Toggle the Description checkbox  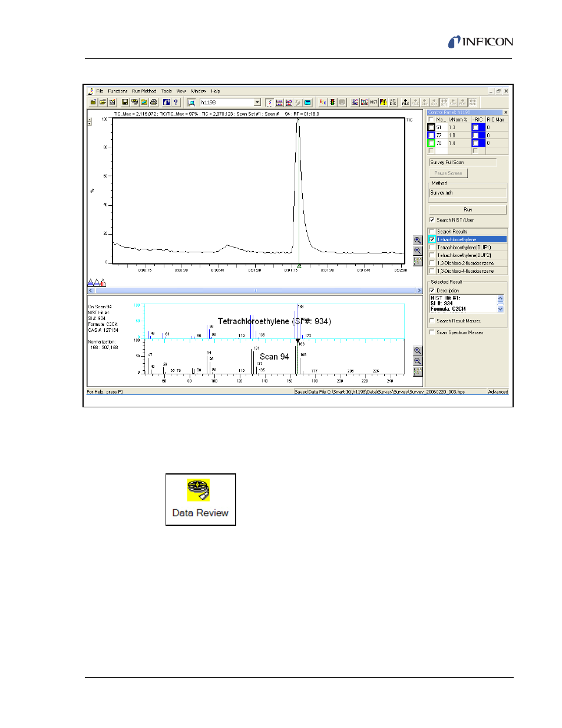432,291
